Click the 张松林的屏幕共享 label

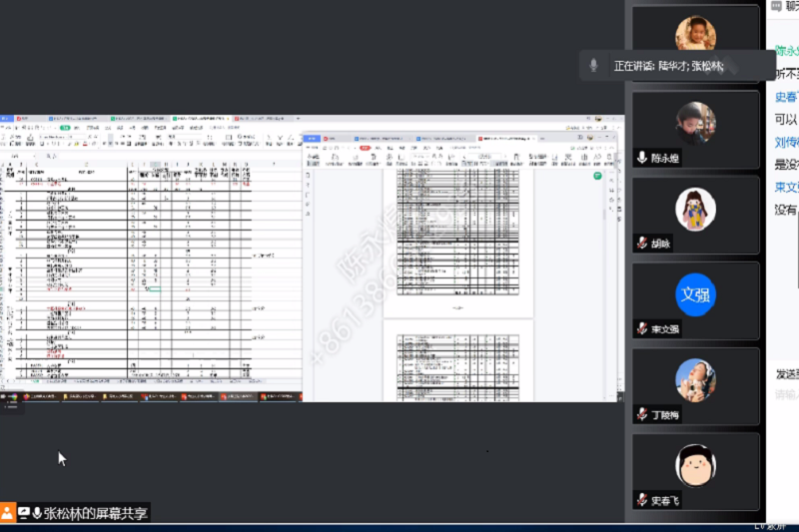tap(96, 513)
